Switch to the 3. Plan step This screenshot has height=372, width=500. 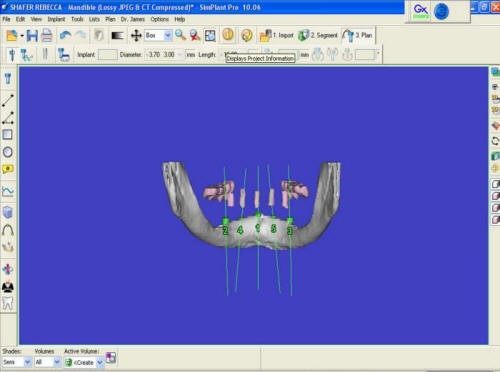(x=358, y=35)
